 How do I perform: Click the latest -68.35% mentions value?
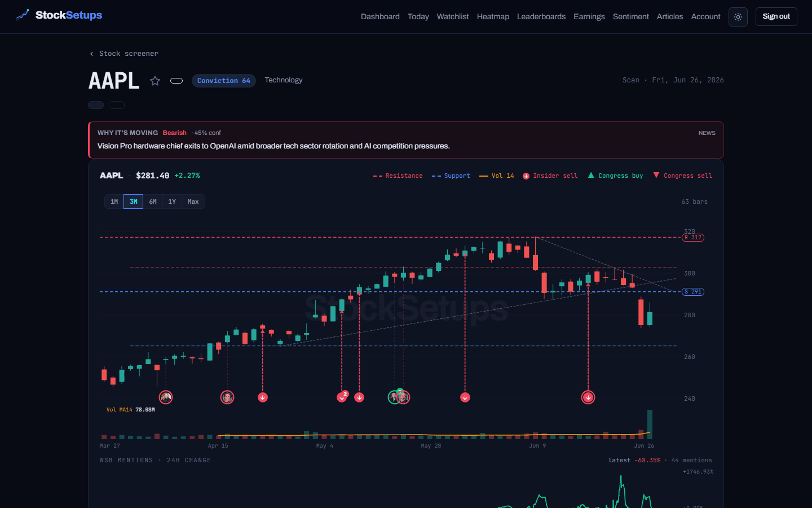pos(634,461)
